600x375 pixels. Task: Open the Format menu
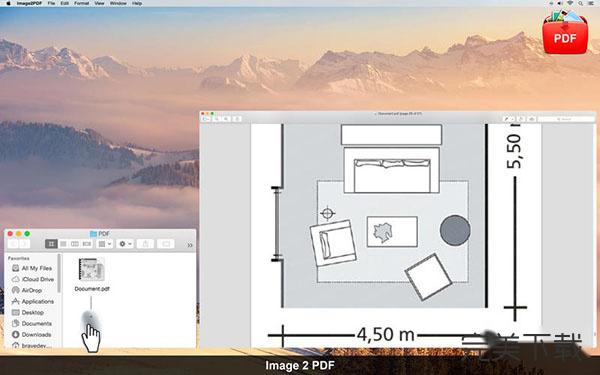[x=82, y=3]
